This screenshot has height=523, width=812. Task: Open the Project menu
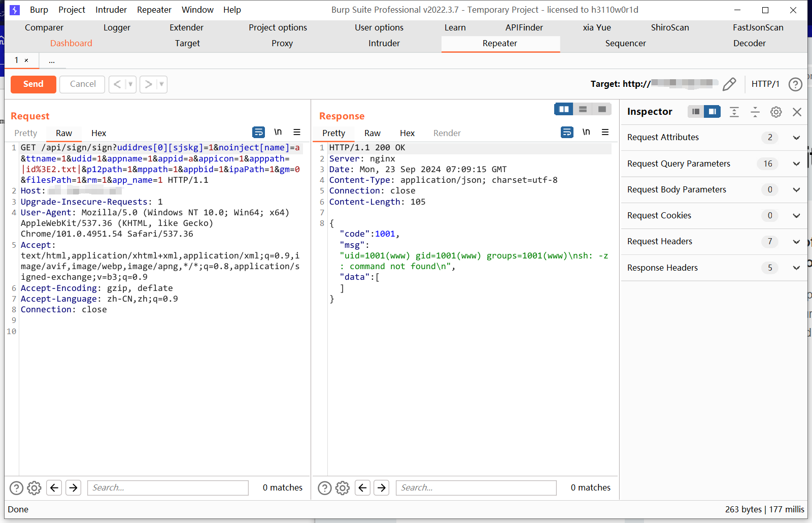(x=72, y=10)
